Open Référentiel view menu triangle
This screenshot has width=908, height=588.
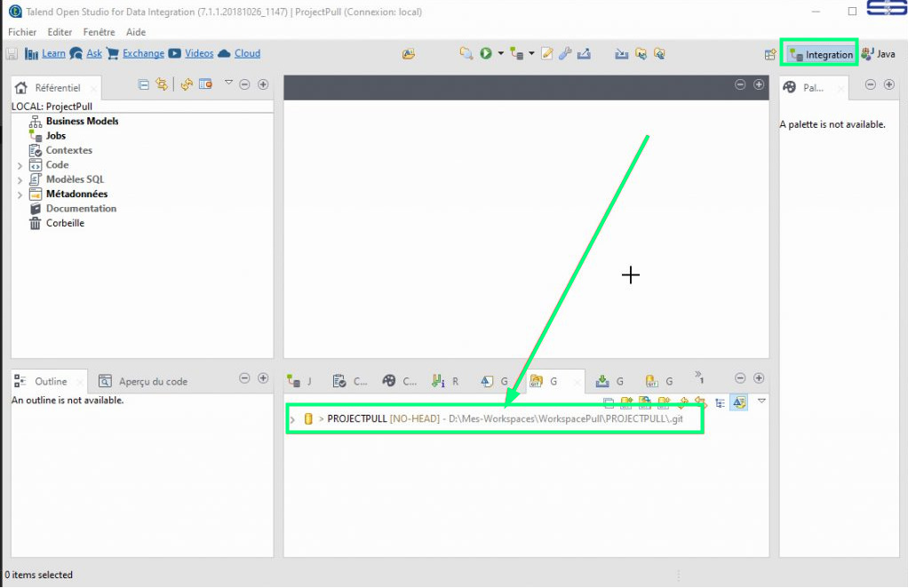point(228,83)
